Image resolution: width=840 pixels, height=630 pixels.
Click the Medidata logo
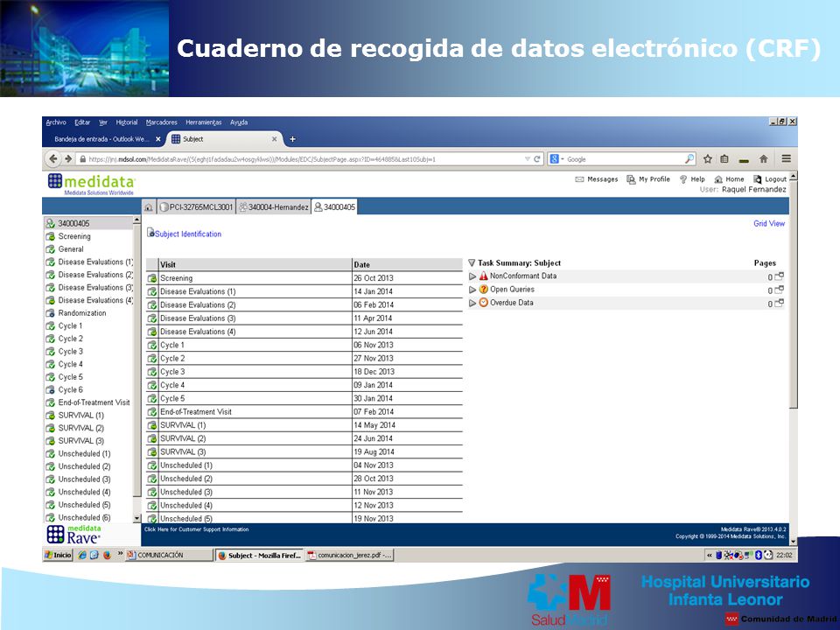[x=91, y=185]
